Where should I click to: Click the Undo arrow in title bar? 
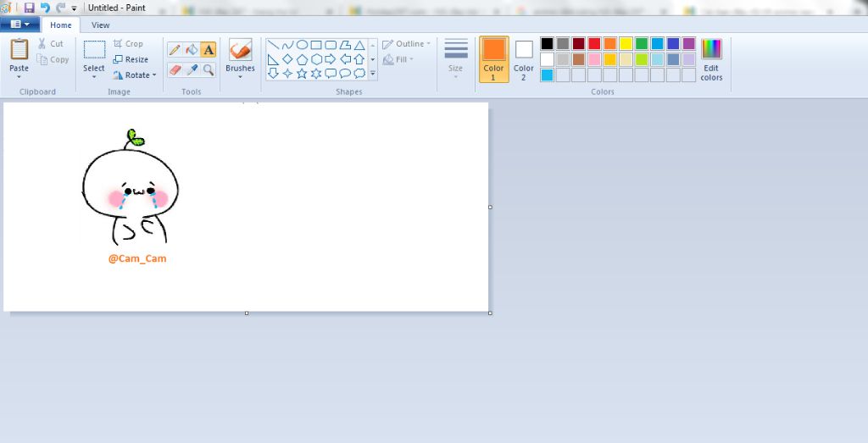pos(46,8)
